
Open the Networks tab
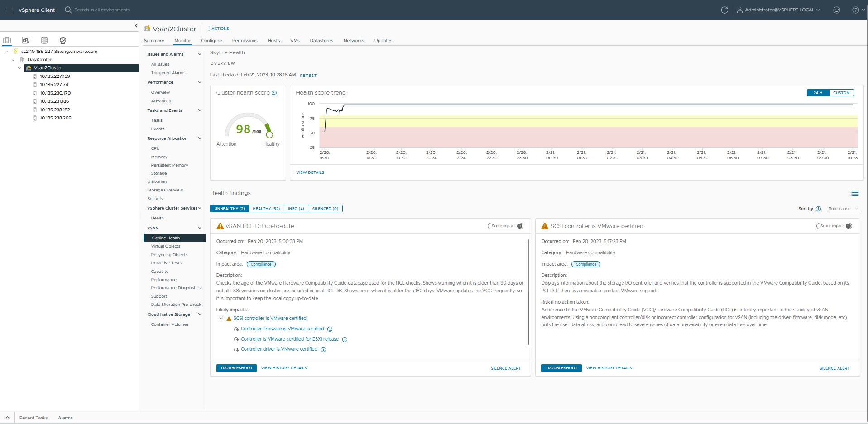(x=354, y=41)
